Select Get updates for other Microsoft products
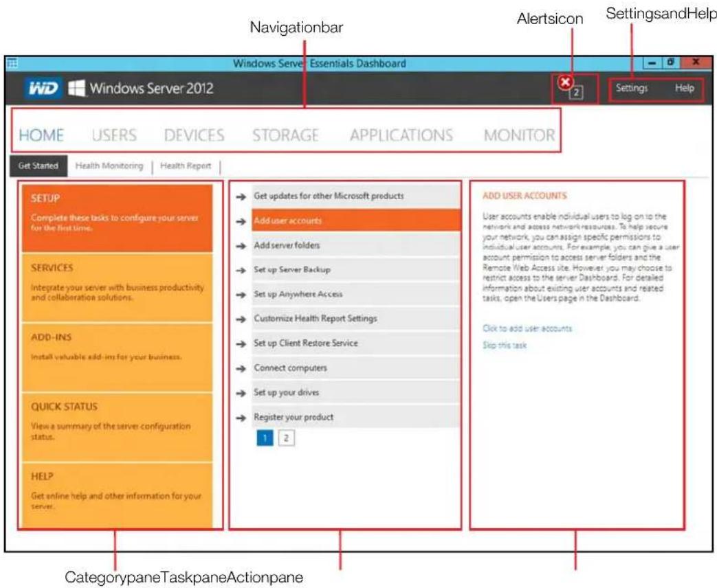Screen dimensions: 717x588 pos(356,196)
